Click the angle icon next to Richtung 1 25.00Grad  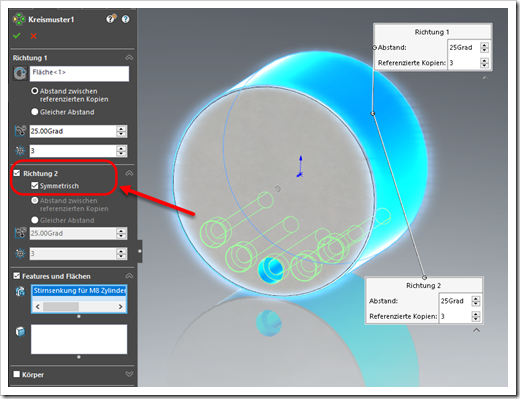tap(20, 131)
